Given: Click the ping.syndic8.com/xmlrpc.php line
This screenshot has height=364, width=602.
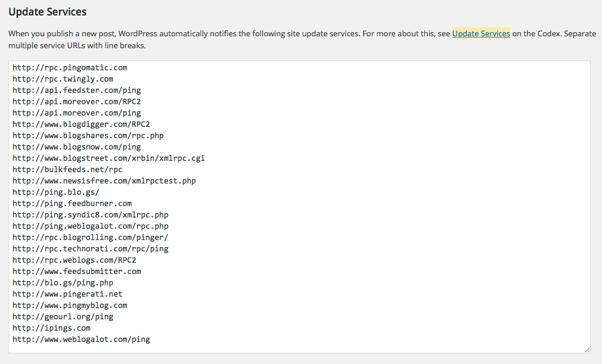Looking at the screenshot, I should (91, 215).
